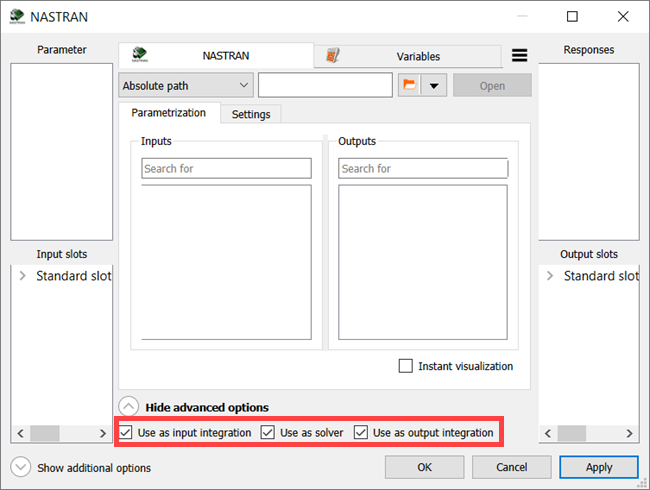Uncheck Use as input integration
650x490 pixels.
coord(126,432)
